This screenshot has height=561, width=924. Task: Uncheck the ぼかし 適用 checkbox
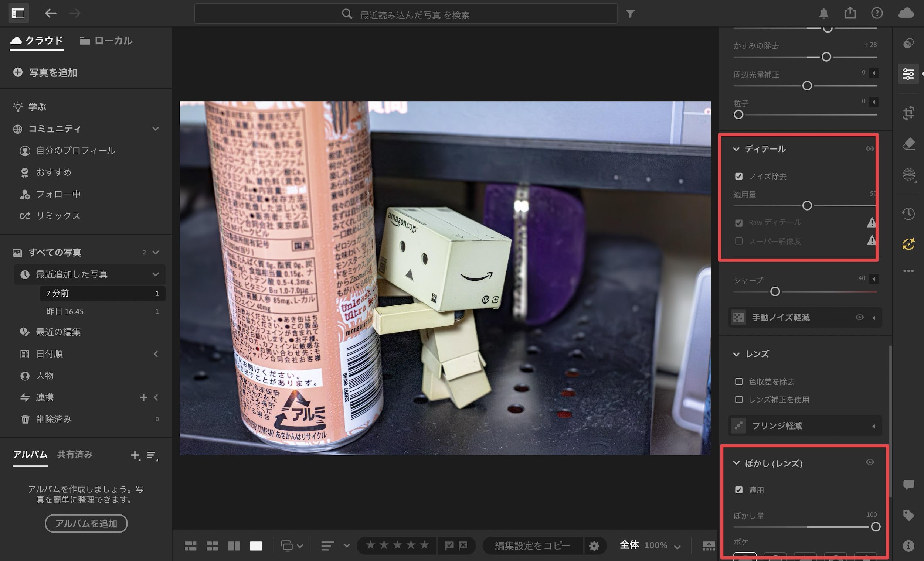tap(738, 490)
